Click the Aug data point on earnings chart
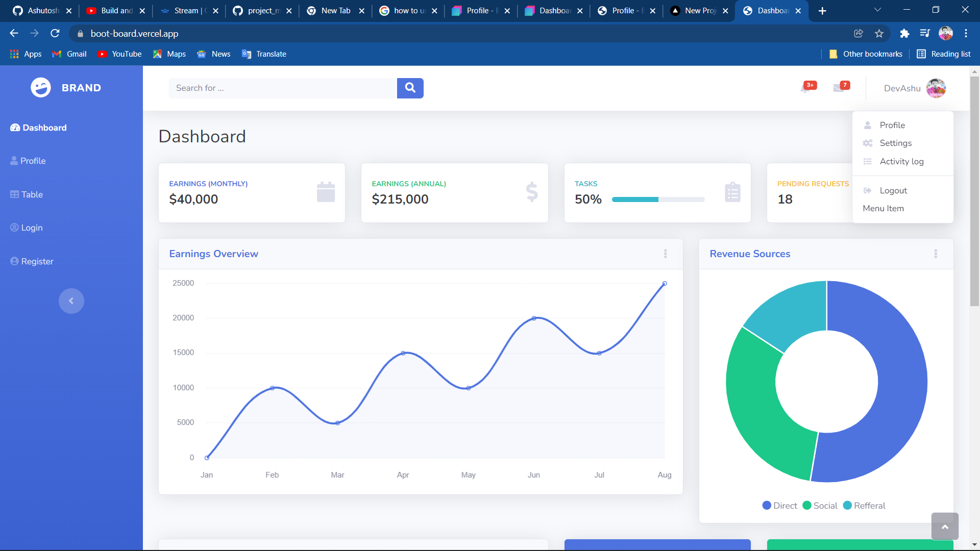The image size is (980, 551). tap(665, 283)
